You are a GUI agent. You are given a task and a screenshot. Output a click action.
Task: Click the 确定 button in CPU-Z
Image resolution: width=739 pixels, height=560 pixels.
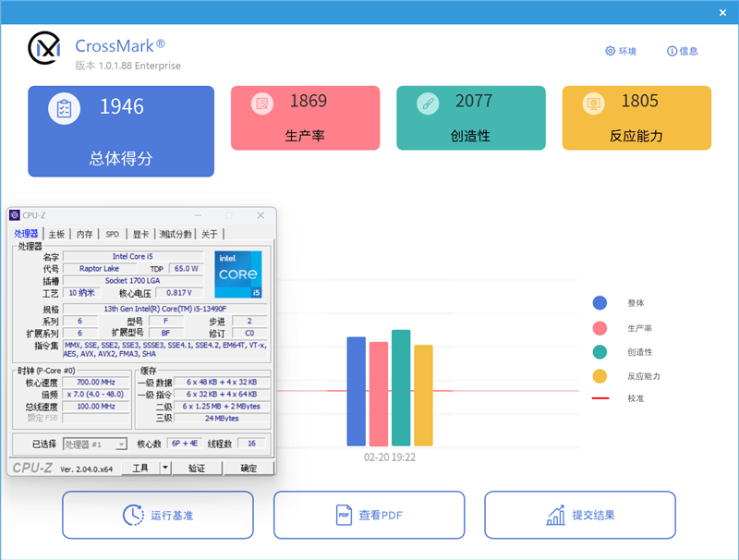tap(248, 469)
